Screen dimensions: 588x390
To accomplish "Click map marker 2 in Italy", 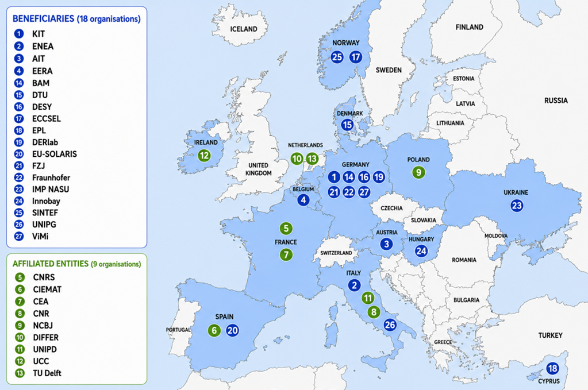I will pyautogui.click(x=354, y=285).
